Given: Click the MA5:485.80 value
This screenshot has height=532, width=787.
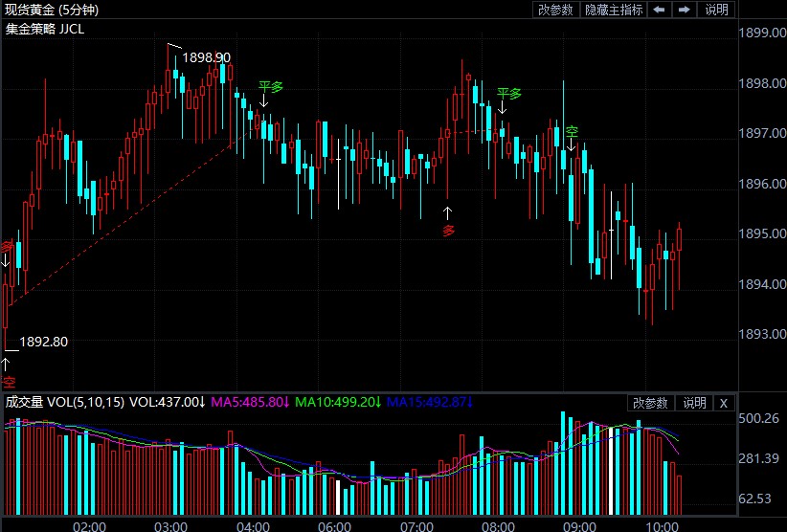Looking at the screenshot, I should tap(251, 402).
